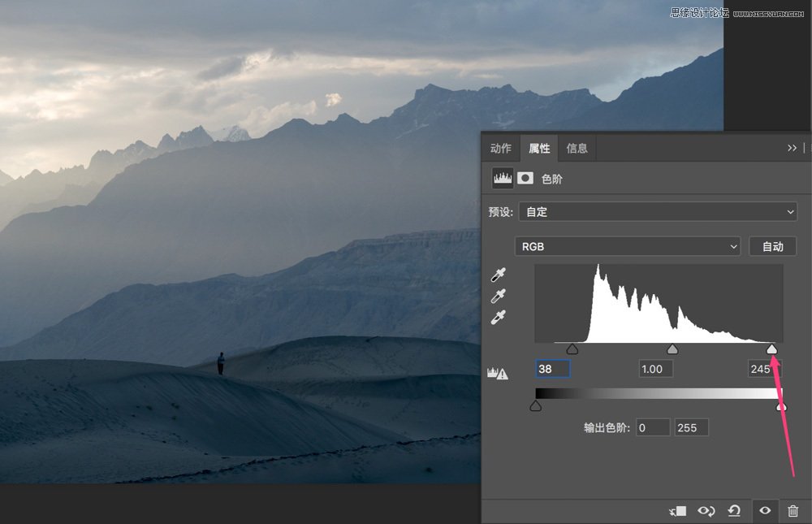812x524 pixels.
Task: Reset the Levels adjustment to defaults
Action: point(735,511)
